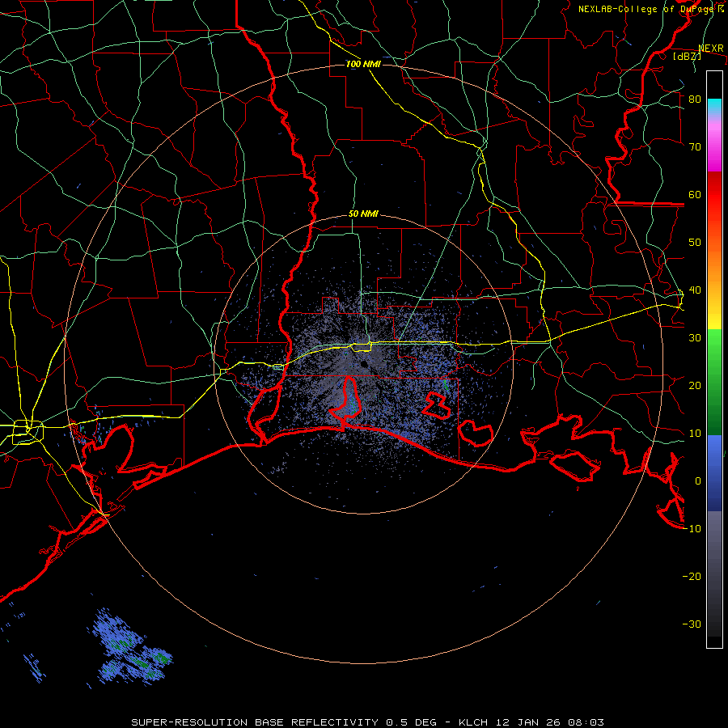
Task: Click the 30 value on dBZ scale
Action: [x=695, y=338]
